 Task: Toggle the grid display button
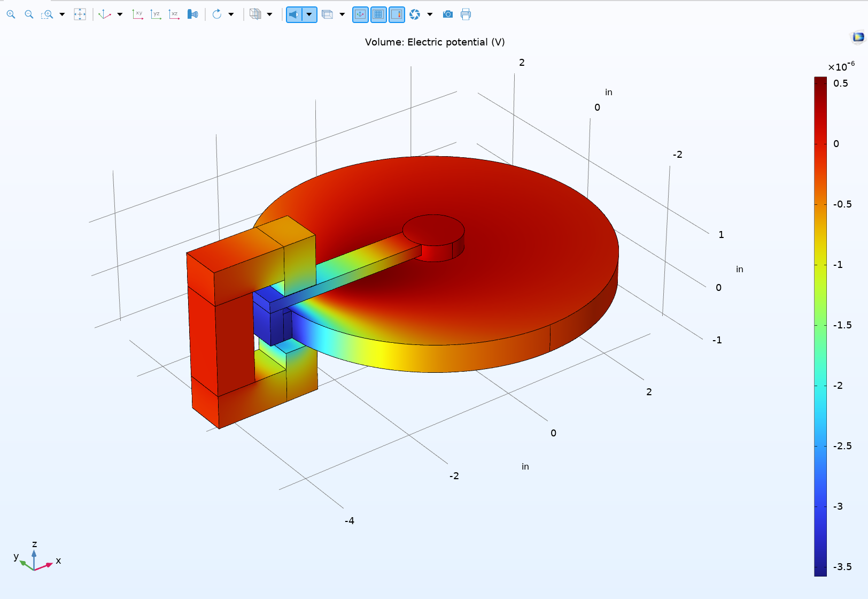[378, 14]
